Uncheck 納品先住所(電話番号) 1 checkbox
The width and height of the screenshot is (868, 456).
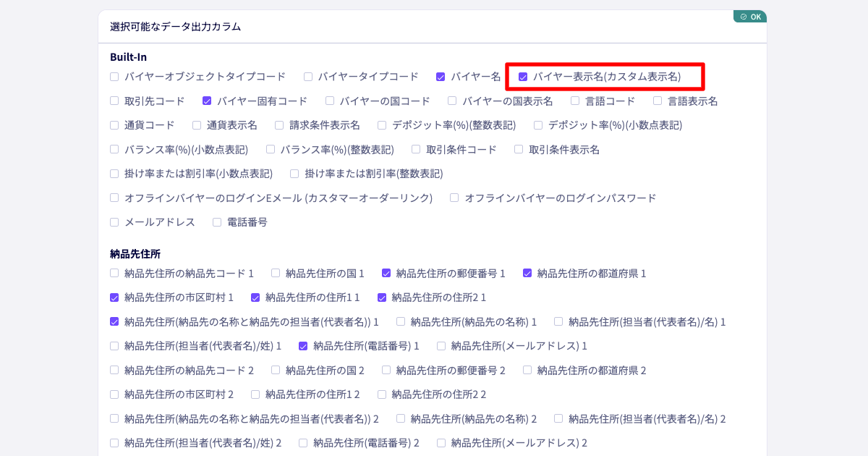pyautogui.click(x=303, y=346)
